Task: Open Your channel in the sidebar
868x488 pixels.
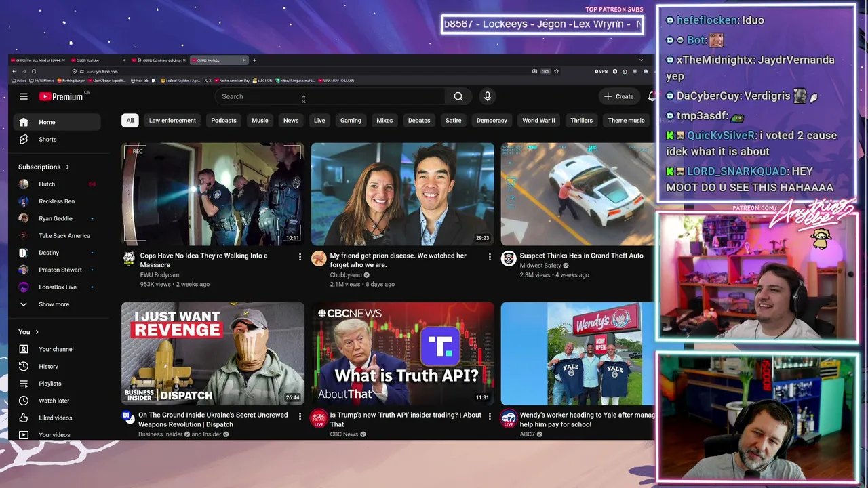Action: [x=57, y=349]
